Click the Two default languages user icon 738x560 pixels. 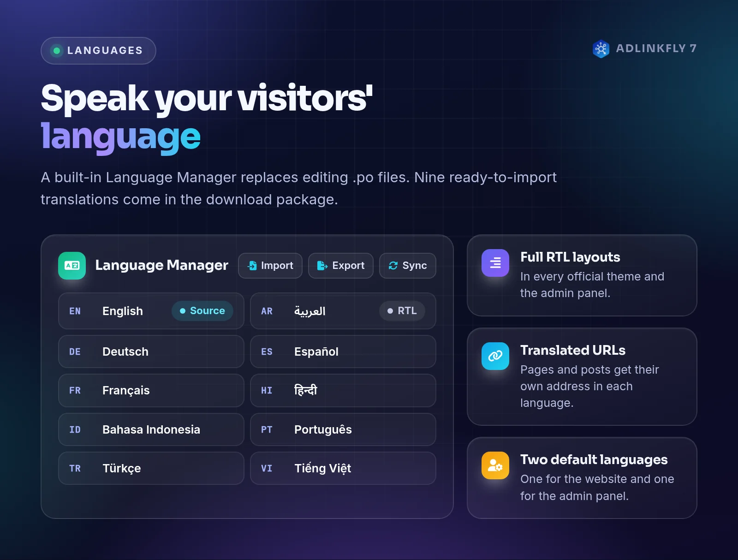click(x=495, y=465)
